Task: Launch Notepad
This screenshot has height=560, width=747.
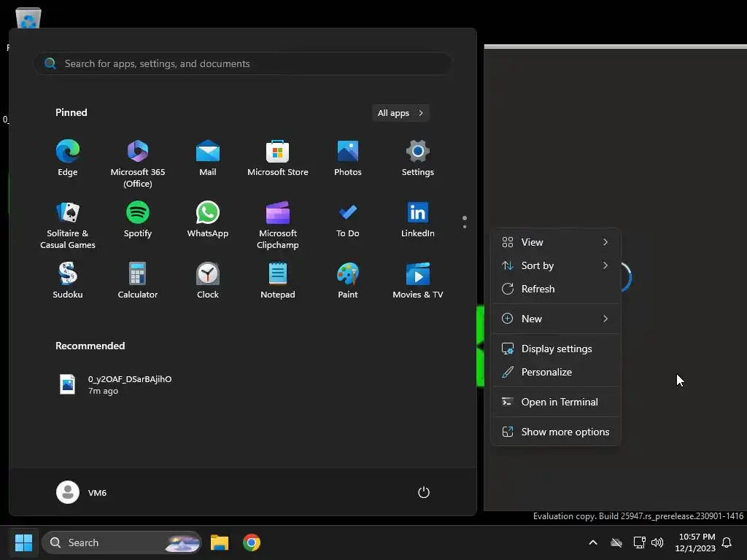Action: 278,281
